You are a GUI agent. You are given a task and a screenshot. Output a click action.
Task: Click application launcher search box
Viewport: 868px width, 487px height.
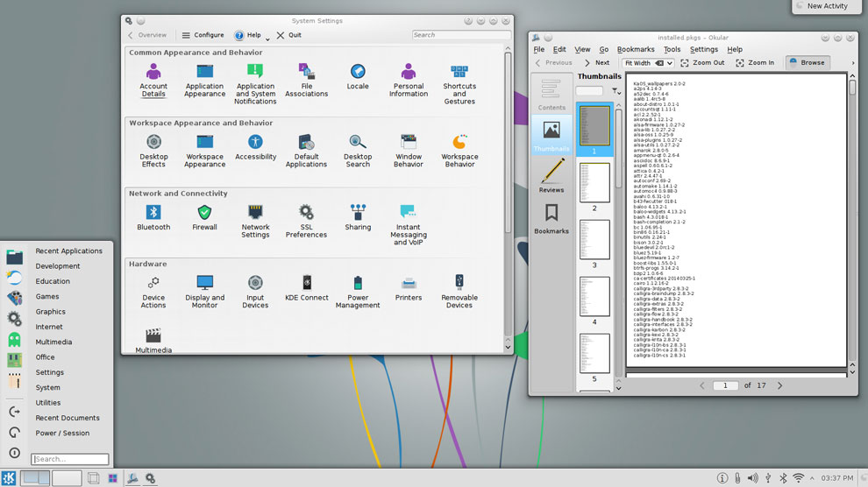point(70,459)
